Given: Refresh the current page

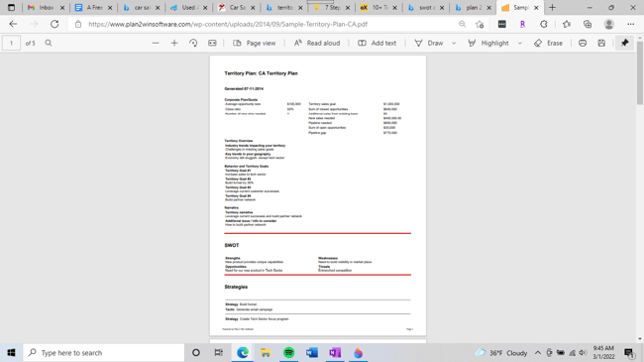Looking at the screenshot, I should (54, 24).
